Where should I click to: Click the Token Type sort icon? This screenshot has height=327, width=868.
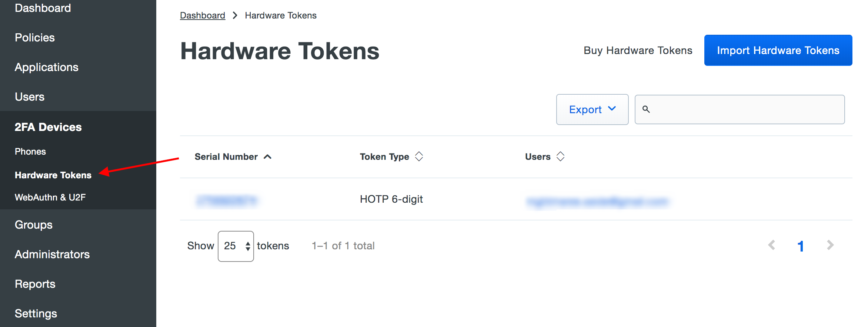(419, 156)
